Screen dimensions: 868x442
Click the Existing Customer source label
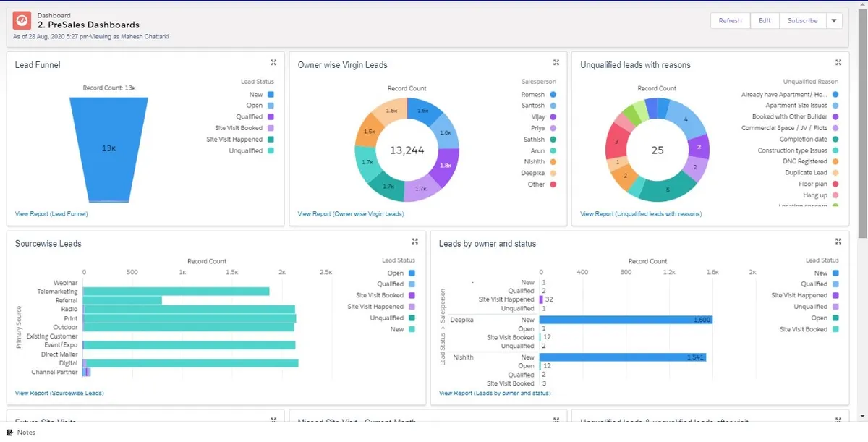tap(52, 336)
